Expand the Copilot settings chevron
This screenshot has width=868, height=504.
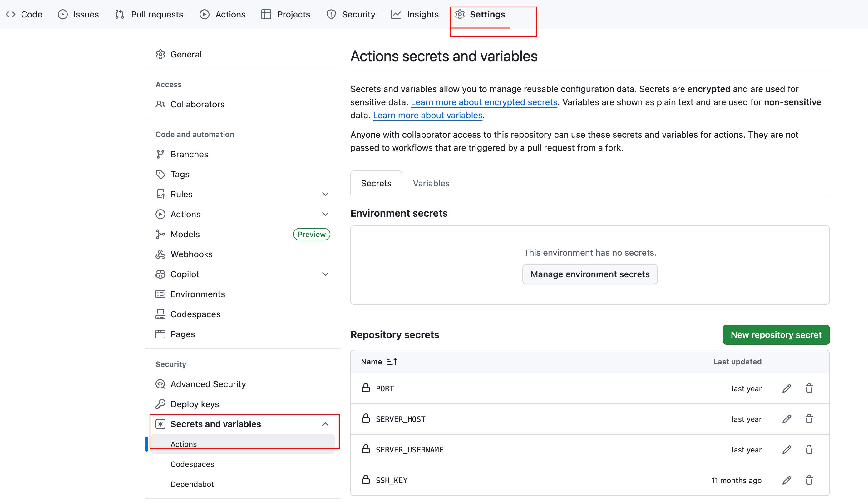point(325,274)
